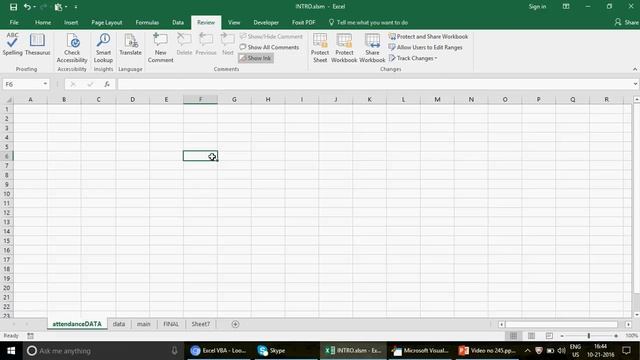The height and width of the screenshot is (360, 640).
Task: Switch to the Developer tab
Action: click(x=266, y=22)
